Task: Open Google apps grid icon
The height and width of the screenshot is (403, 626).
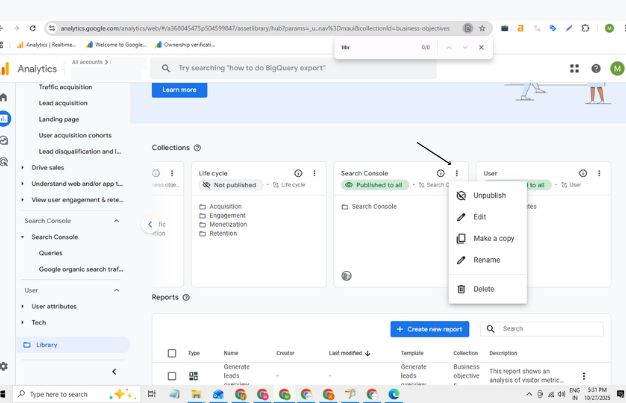Action: tap(574, 69)
